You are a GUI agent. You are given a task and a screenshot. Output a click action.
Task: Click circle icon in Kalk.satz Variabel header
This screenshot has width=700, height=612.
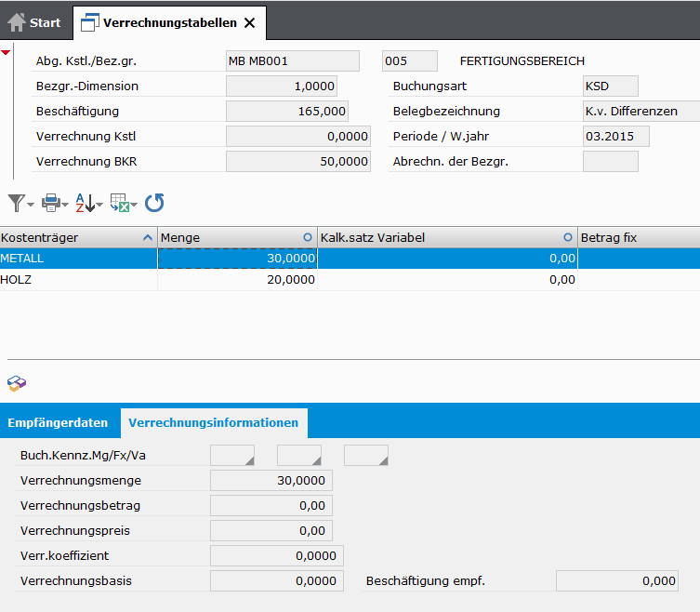pos(568,237)
